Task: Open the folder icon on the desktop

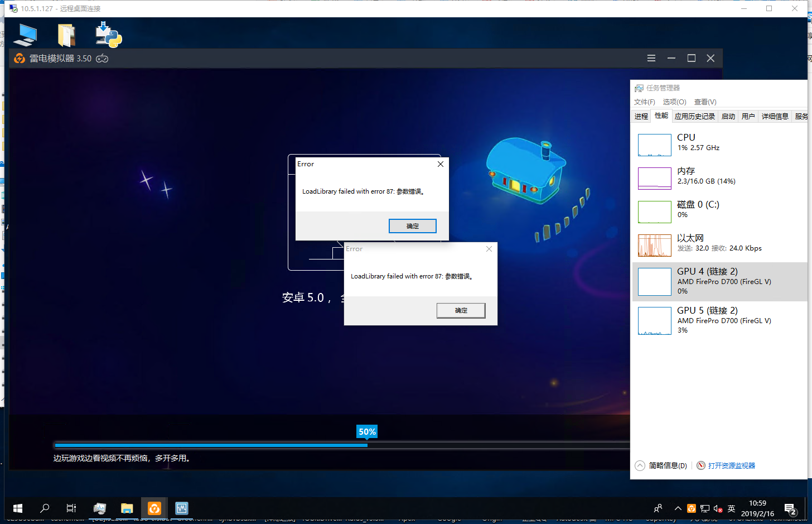Action: tap(66, 35)
